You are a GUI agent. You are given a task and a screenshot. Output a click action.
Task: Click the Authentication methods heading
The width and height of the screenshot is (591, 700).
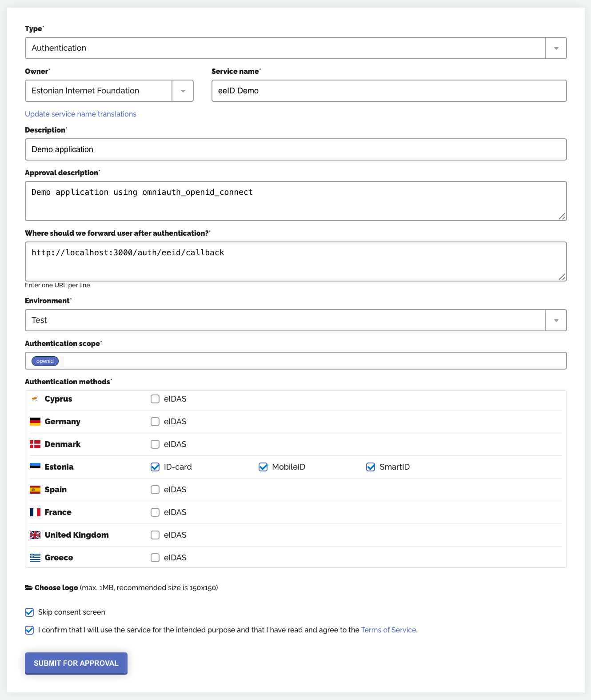click(68, 382)
